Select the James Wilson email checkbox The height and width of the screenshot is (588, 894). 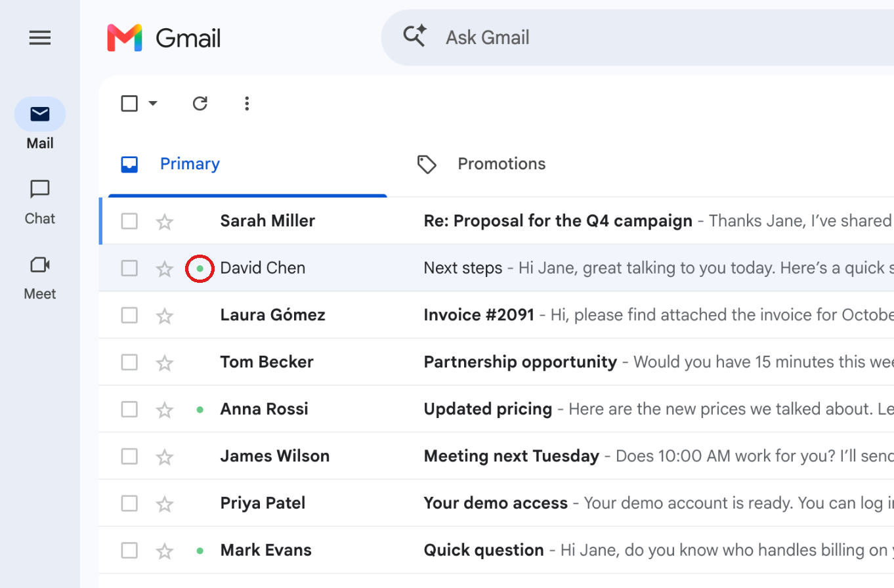pyautogui.click(x=129, y=456)
